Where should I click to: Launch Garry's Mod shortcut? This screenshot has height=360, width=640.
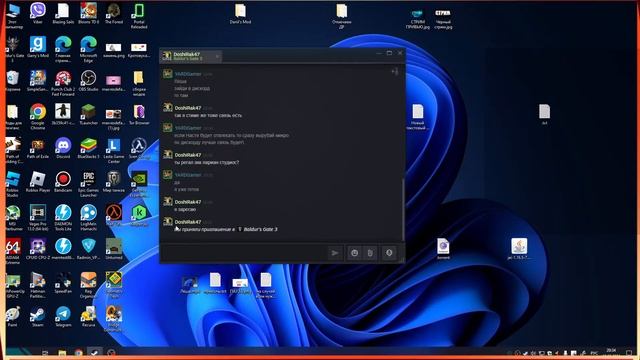(38, 47)
